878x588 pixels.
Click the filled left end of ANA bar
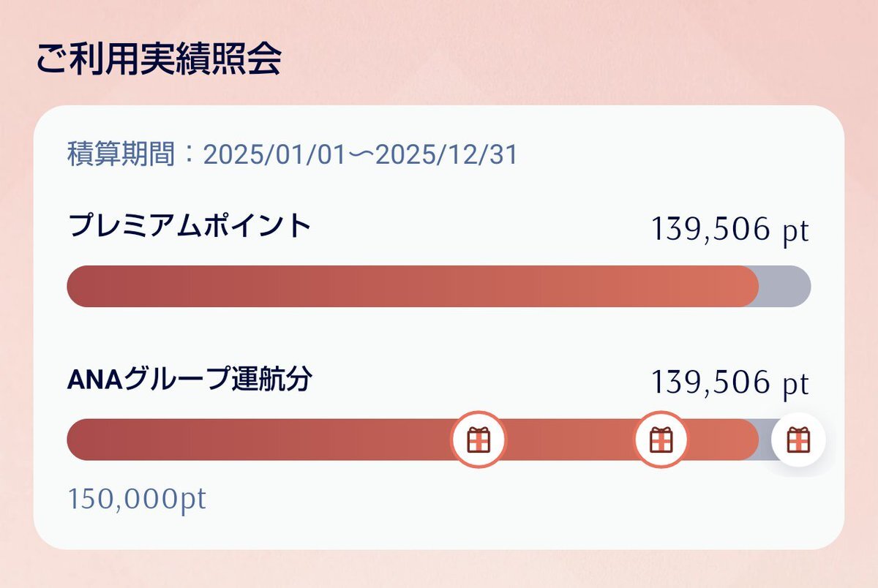click(95, 440)
